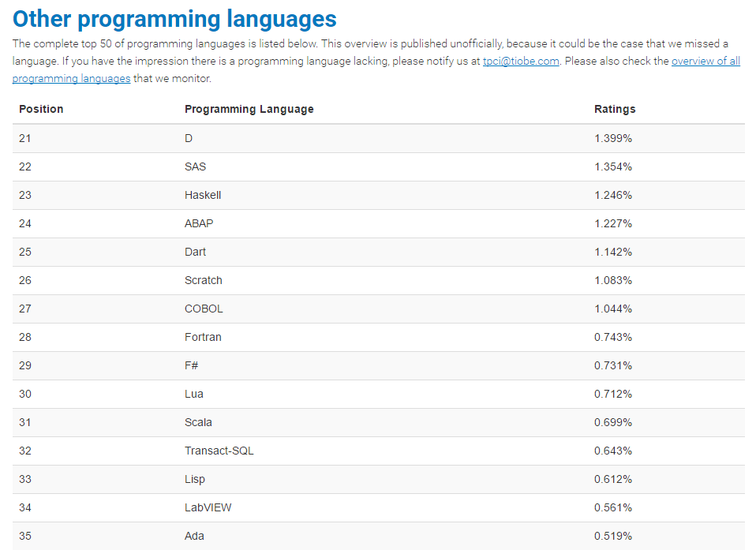
Task: Click position number 29
Action: 25,366
